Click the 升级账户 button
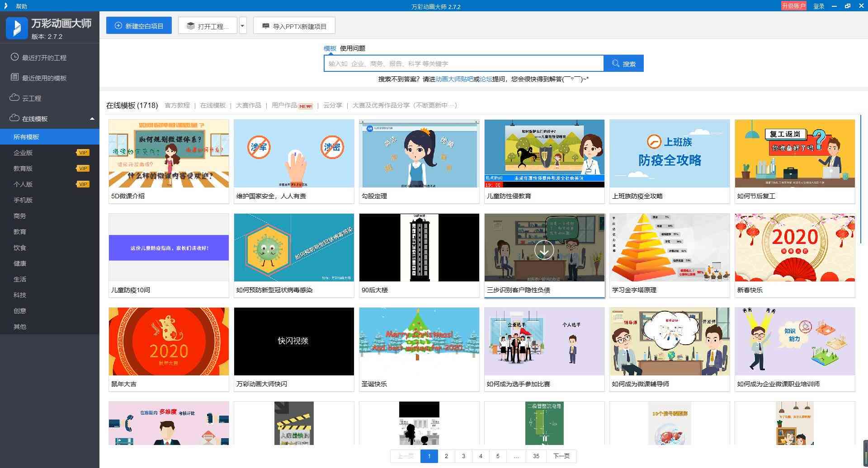The image size is (868, 468). tap(794, 6)
